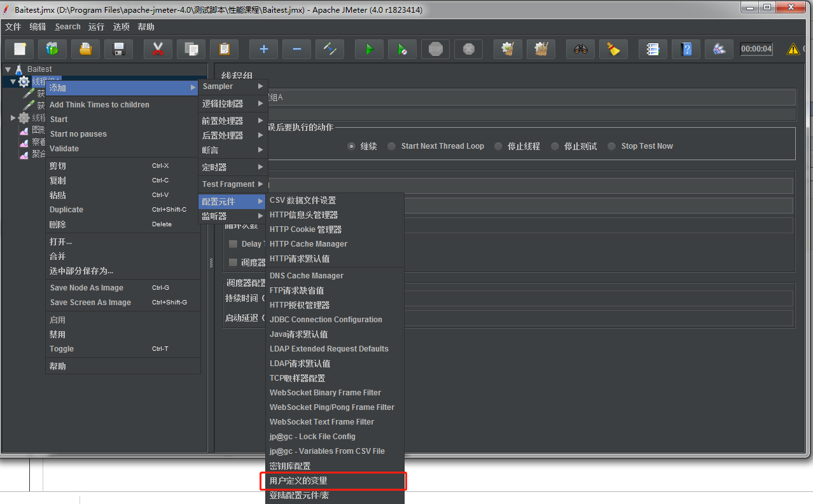The height and width of the screenshot is (504, 813).
Task: Choose JDBC Connection Configuration entry
Action: click(335, 320)
